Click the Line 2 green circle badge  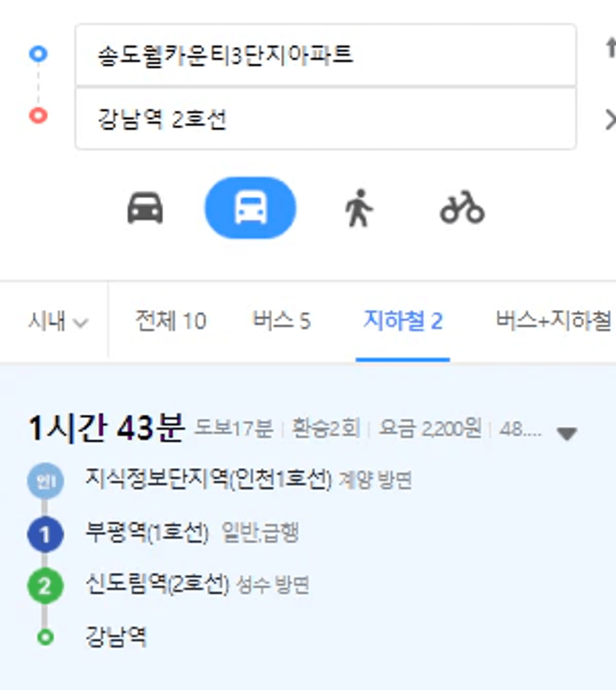tap(45, 586)
